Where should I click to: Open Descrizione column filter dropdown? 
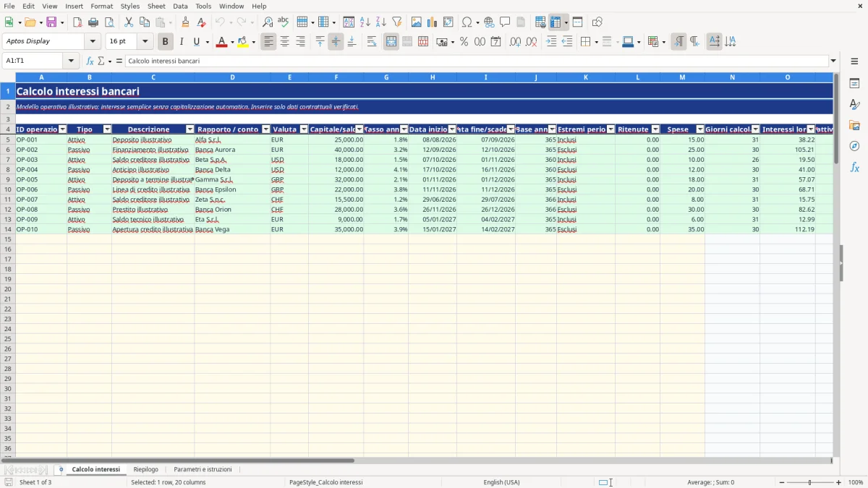190,129
